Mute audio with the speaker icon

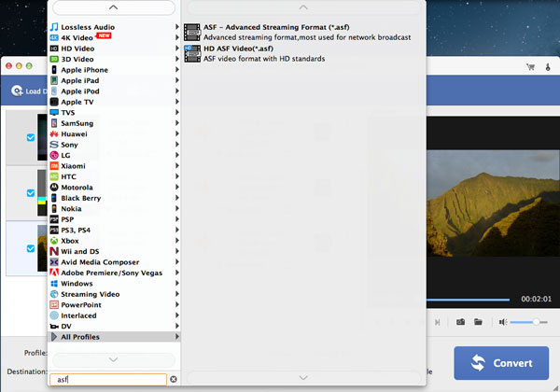pos(503,322)
